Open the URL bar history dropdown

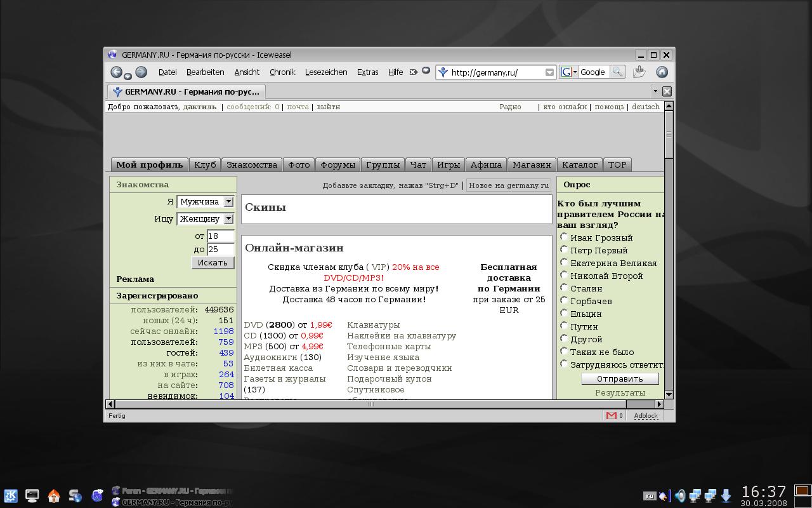tap(549, 72)
